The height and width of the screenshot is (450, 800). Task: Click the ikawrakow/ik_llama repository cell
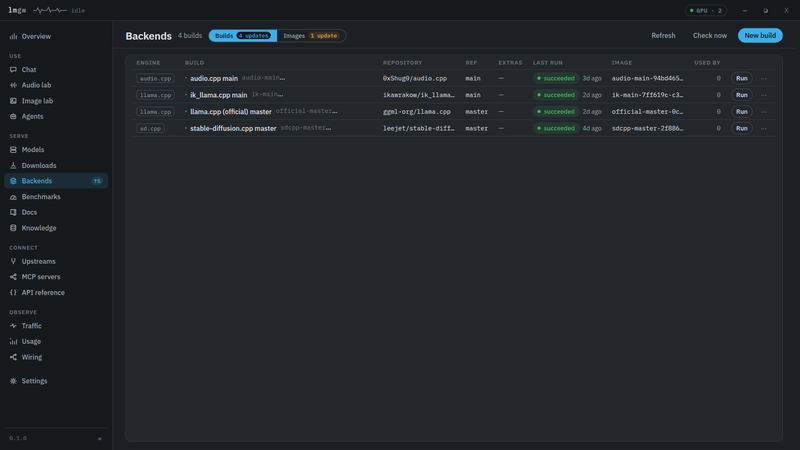point(418,95)
